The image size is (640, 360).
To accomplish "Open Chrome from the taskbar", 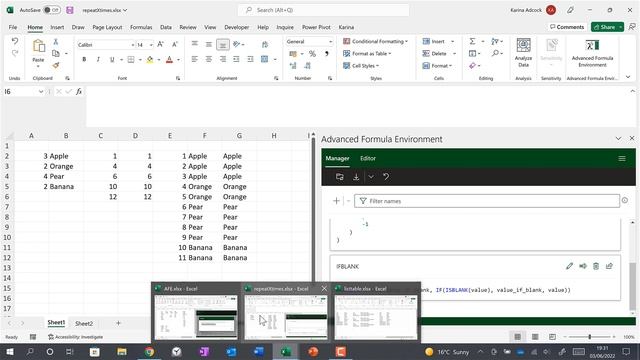I will point(149,351).
